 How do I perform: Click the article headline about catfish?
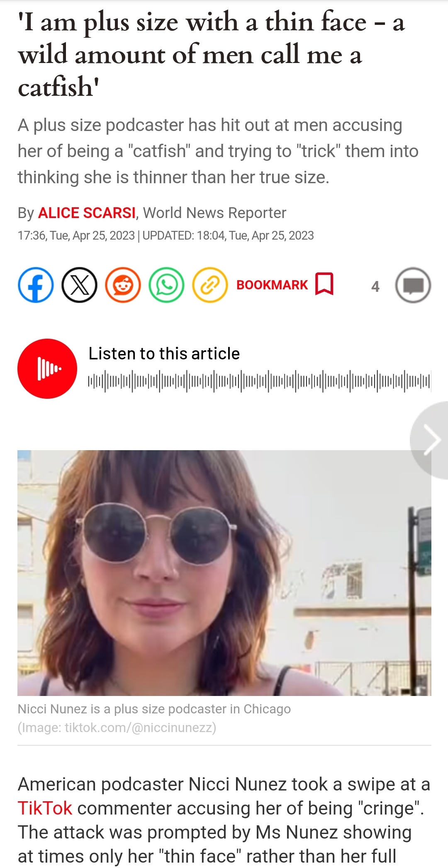pos(211,54)
